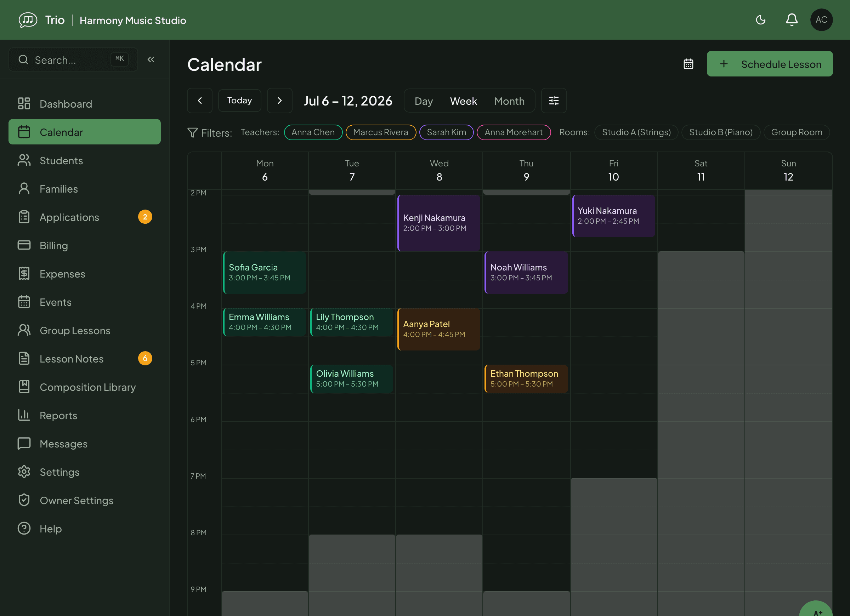Click the Trio music chat logo
This screenshot has width=850, height=616.
(28, 20)
